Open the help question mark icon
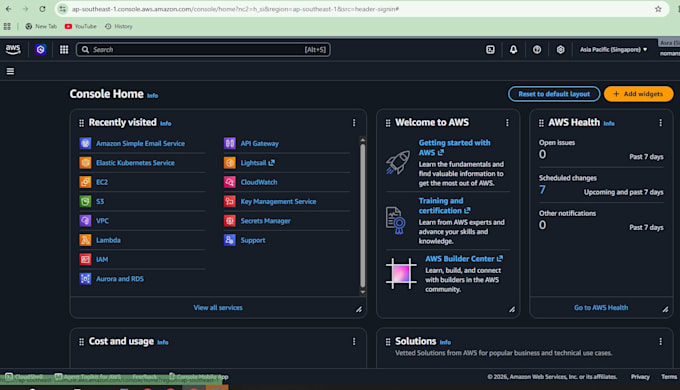Screen dimensions: 680x390 [x=537, y=49]
